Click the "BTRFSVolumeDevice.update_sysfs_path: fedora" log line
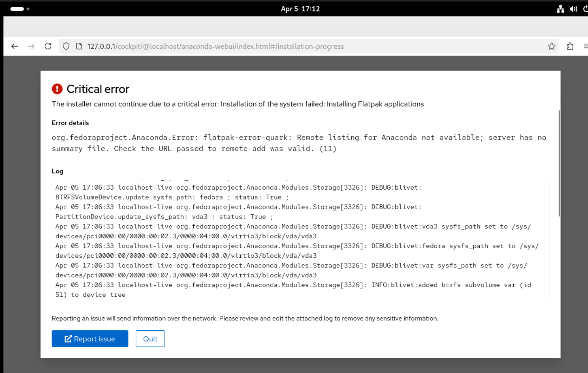The image size is (588, 373). click(x=172, y=197)
